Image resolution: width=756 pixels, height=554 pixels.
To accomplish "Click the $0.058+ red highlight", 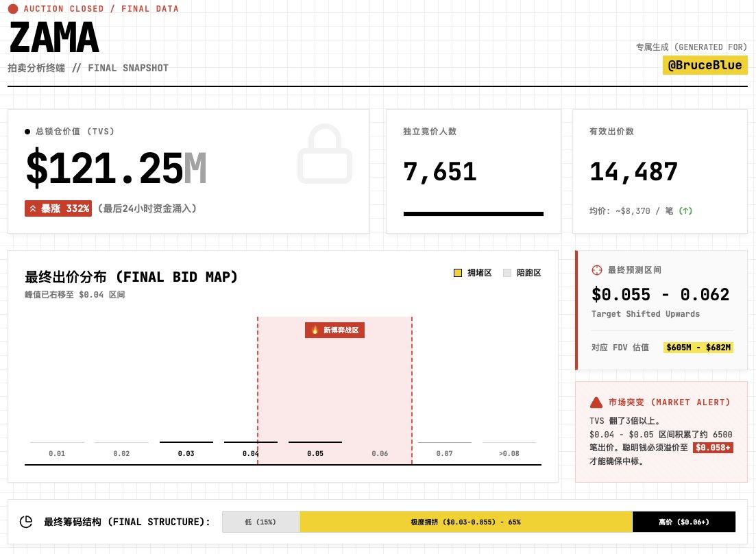I will pyautogui.click(x=713, y=448).
